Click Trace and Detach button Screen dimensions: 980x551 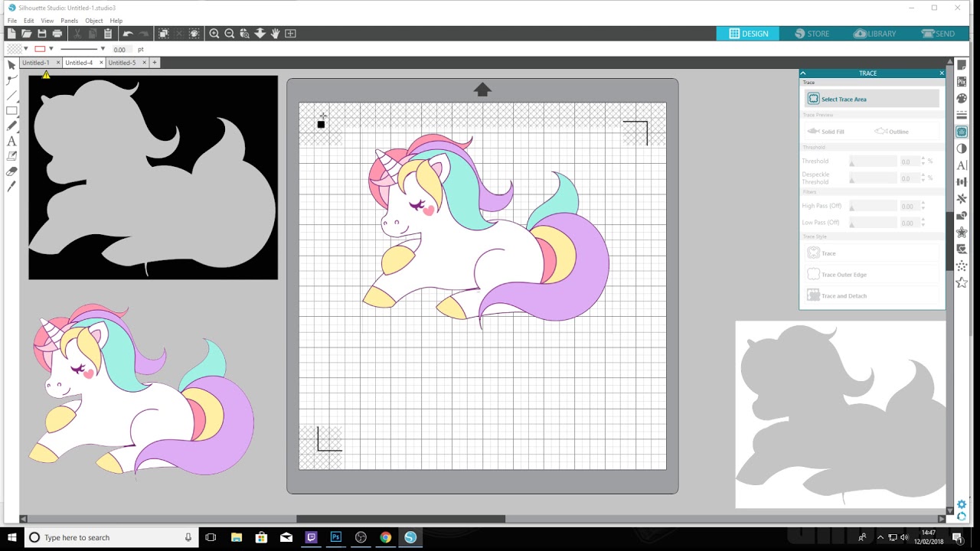(x=871, y=295)
